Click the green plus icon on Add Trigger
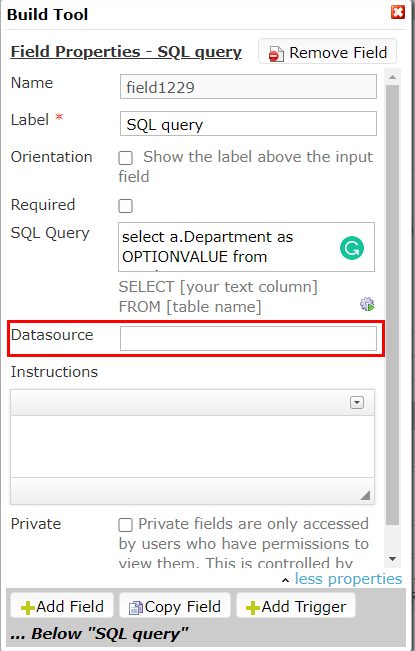The height and width of the screenshot is (651, 415). click(x=253, y=608)
